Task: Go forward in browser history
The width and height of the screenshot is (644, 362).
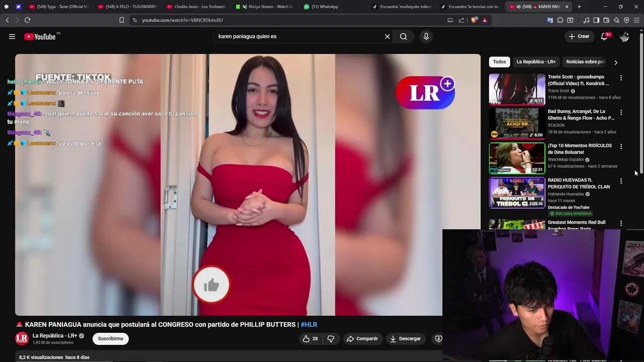Action: pos(17,20)
